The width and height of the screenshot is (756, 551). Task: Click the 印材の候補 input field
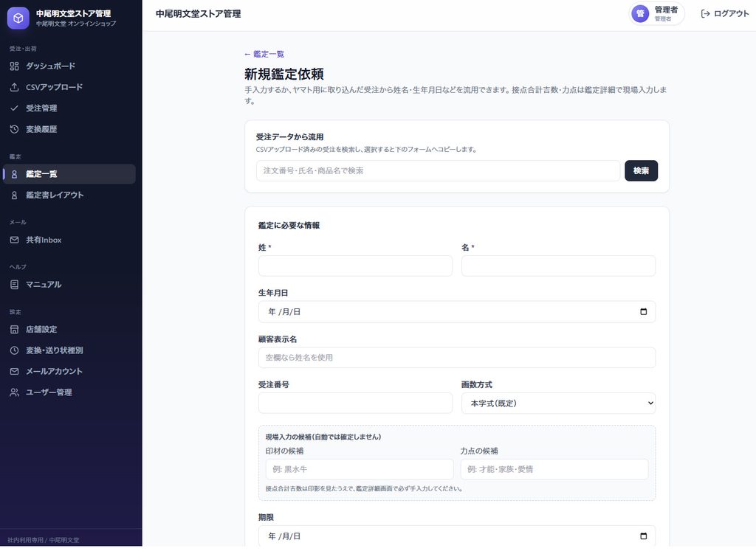click(x=360, y=469)
